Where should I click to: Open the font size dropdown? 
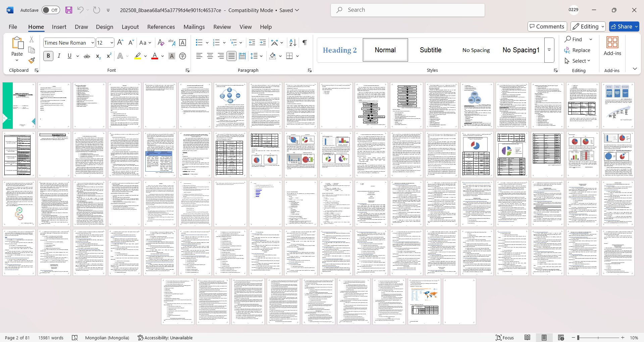[x=112, y=43]
